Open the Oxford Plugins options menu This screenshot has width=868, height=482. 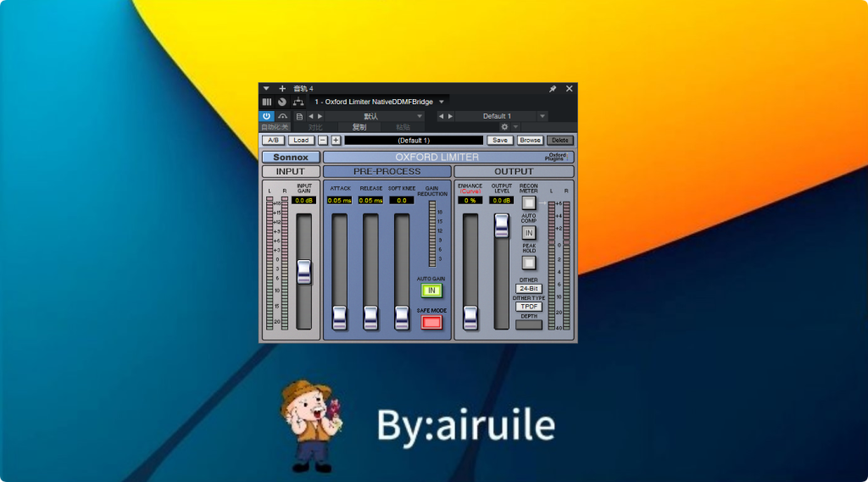[557, 158]
